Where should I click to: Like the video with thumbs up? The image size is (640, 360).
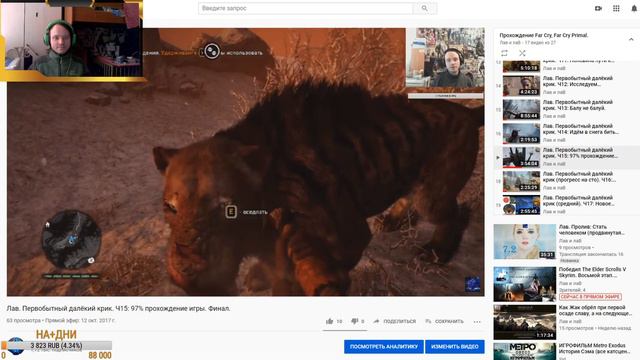click(x=330, y=321)
